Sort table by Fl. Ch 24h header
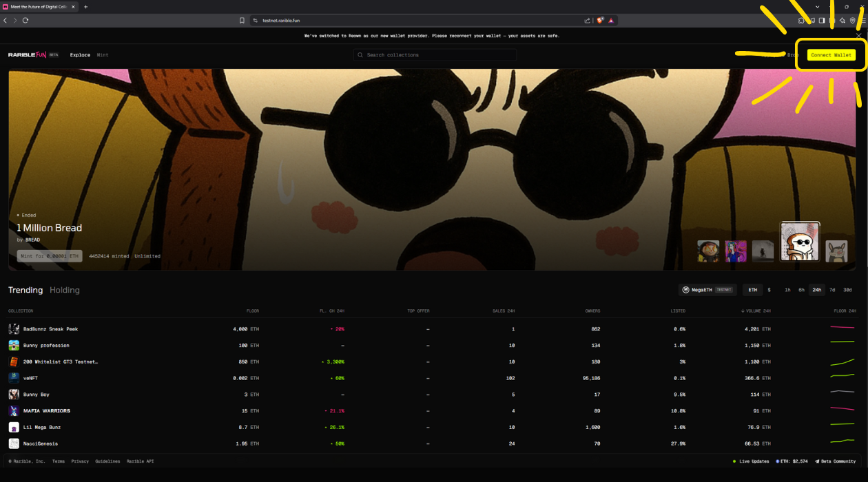 tap(332, 311)
